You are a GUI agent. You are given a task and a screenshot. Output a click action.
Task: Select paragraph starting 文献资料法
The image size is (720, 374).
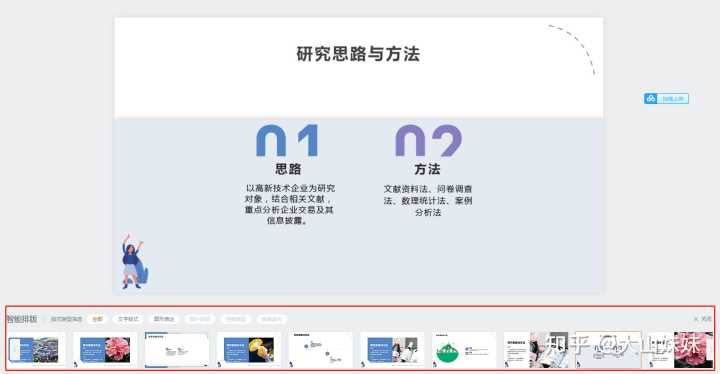point(428,200)
